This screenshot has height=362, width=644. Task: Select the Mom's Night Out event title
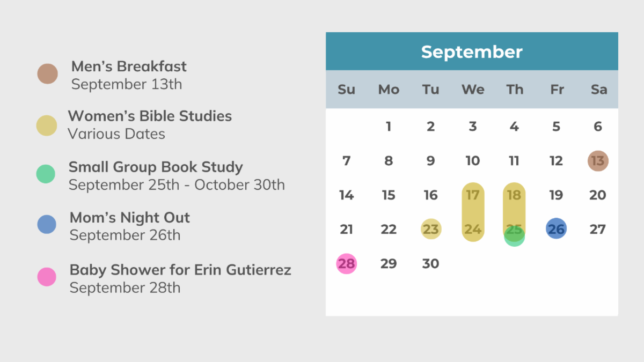pyautogui.click(x=130, y=218)
